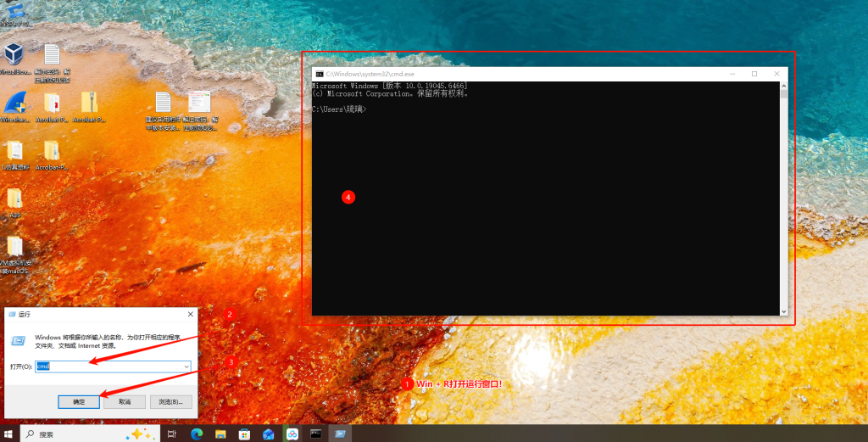Viewport: 868px width, 442px height.
Task: Switch to the Run dialog taskbar icon
Action: click(x=340, y=434)
